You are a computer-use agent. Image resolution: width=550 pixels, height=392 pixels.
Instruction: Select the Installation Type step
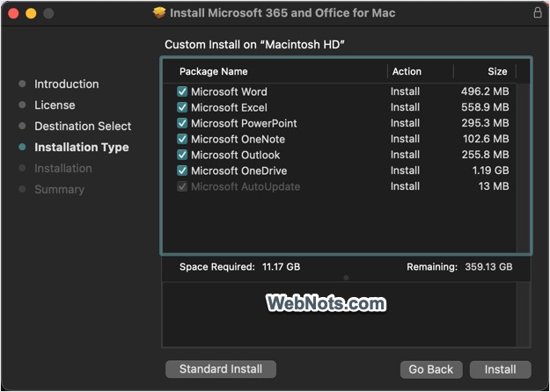click(x=82, y=147)
